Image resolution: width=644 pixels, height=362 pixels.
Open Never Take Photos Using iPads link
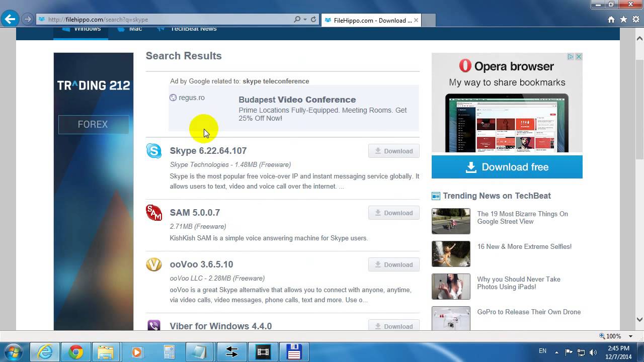pyautogui.click(x=519, y=283)
